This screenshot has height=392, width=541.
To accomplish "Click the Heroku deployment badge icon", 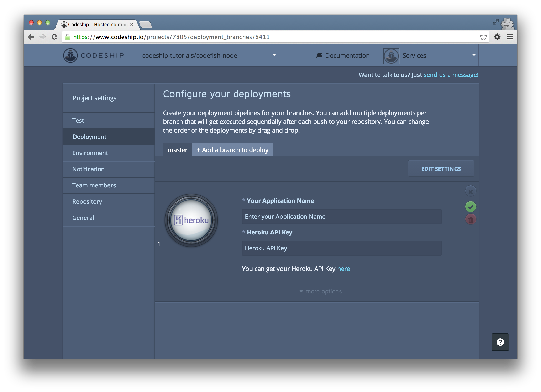I will 191,220.
